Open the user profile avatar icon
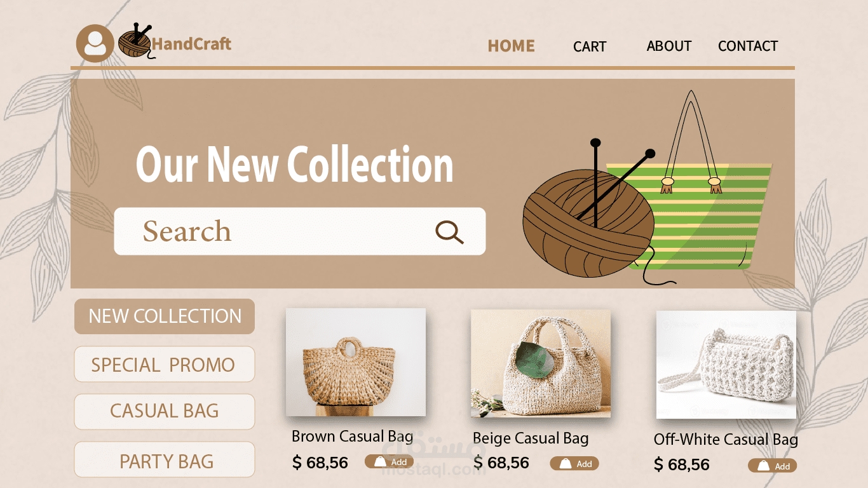This screenshot has height=488, width=868. point(95,43)
